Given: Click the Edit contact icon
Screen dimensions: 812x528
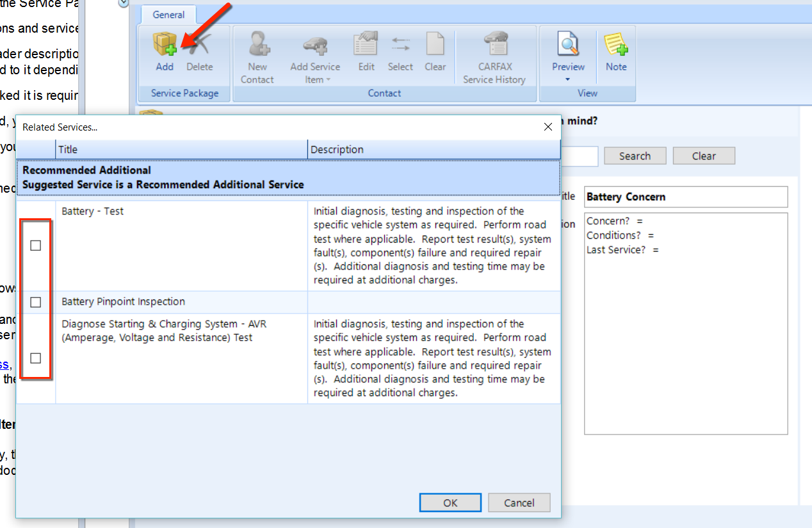Looking at the screenshot, I should click(x=366, y=45).
